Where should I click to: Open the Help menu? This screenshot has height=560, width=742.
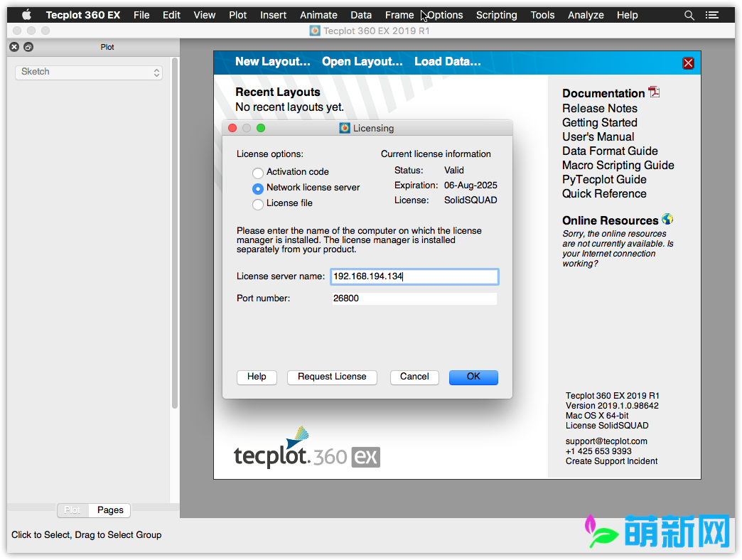627,15
